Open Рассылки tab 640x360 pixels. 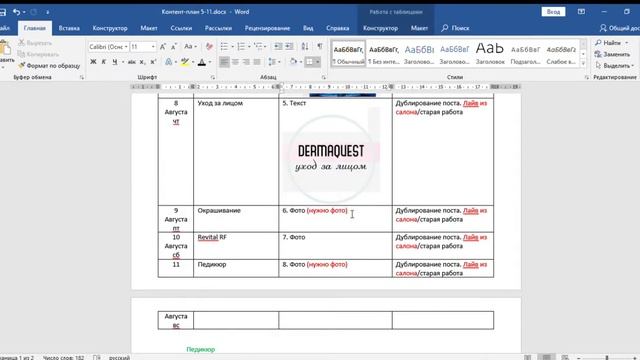[x=218, y=28]
